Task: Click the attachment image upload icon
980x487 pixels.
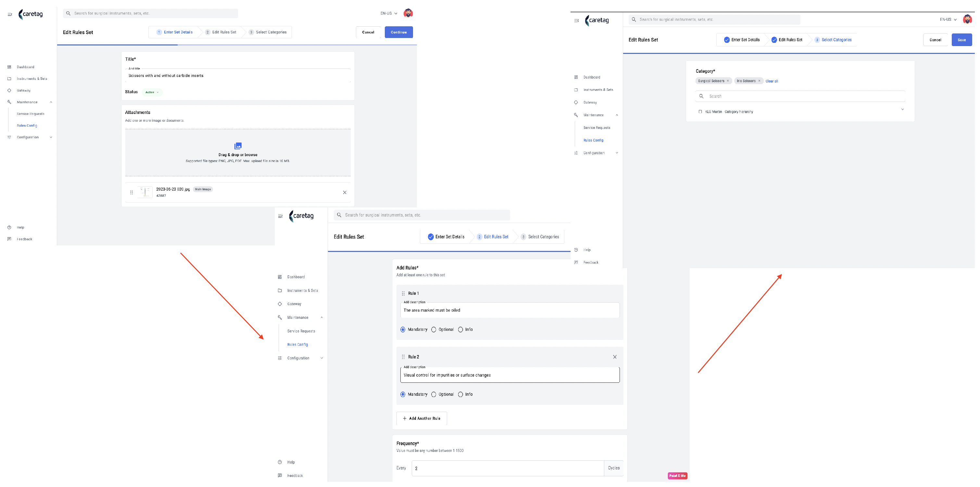Action: click(238, 146)
